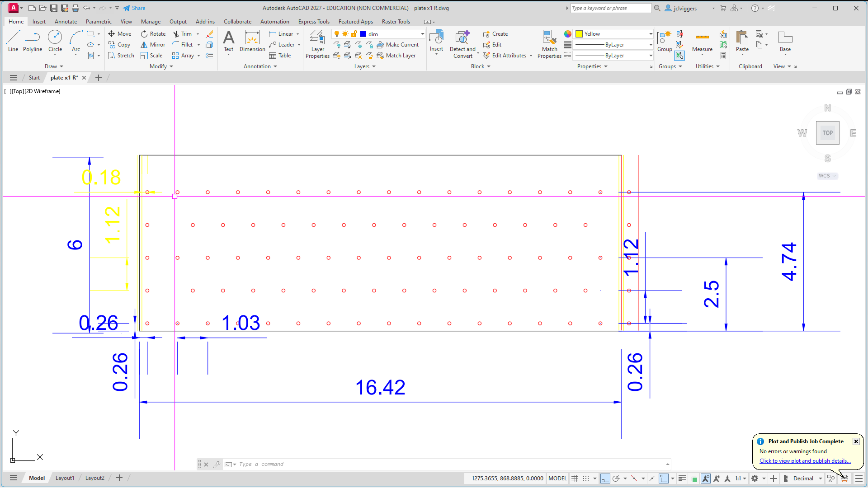Insert a Table annotation
The height and width of the screenshot is (488, 868).
tap(280, 56)
